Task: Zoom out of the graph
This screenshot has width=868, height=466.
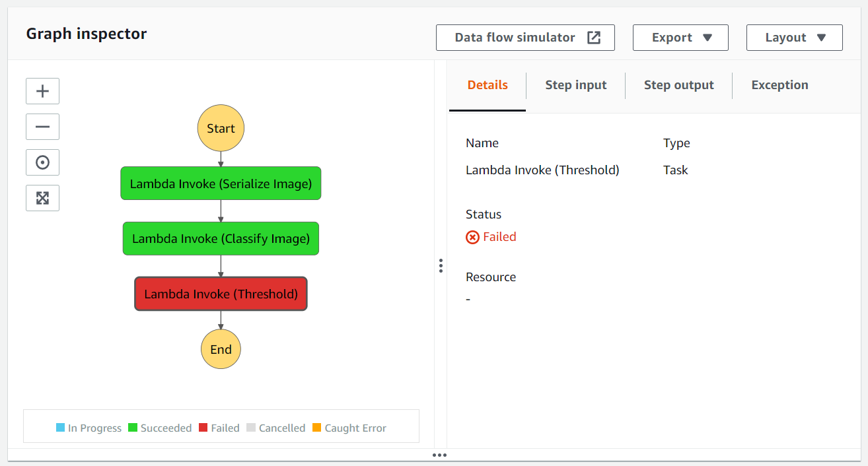Action: click(x=42, y=127)
